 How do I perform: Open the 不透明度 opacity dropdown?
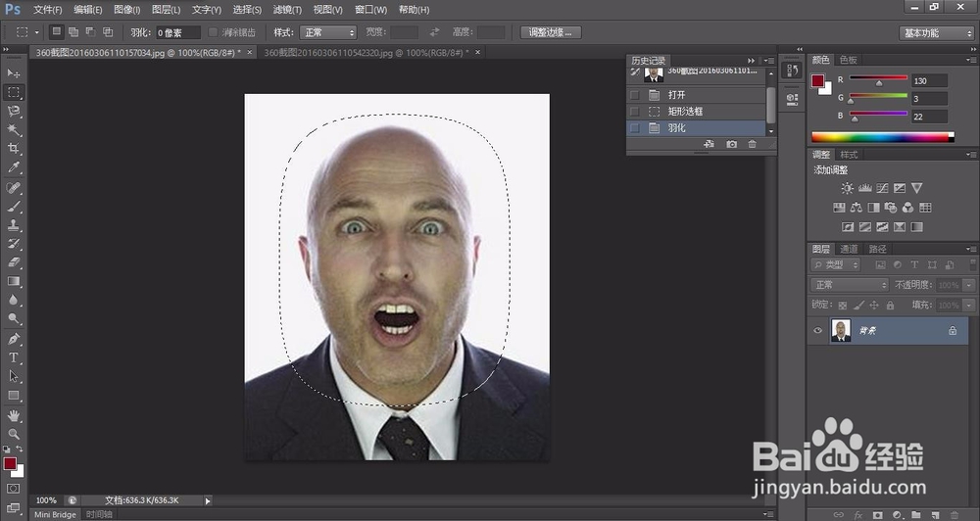point(969,285)
